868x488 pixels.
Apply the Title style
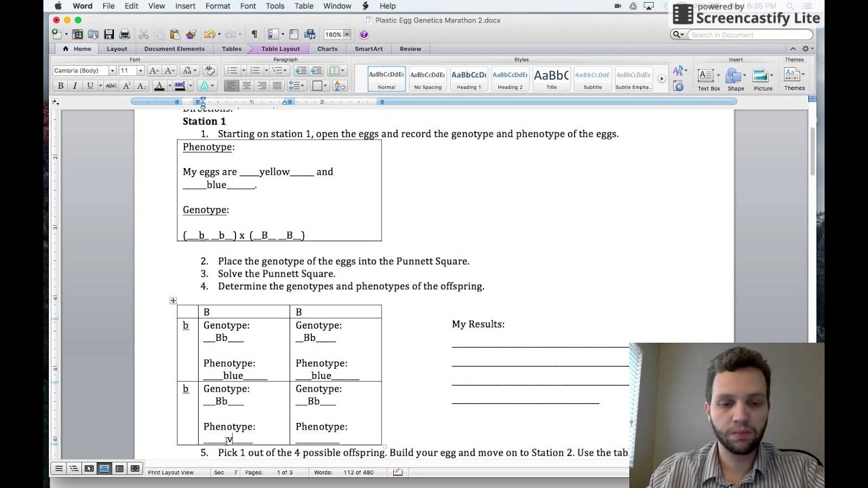[551, 79]
